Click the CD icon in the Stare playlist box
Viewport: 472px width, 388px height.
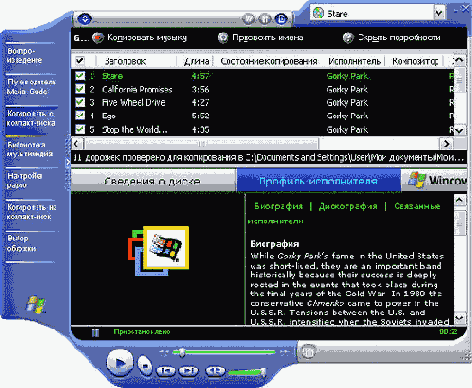[318, 13]
